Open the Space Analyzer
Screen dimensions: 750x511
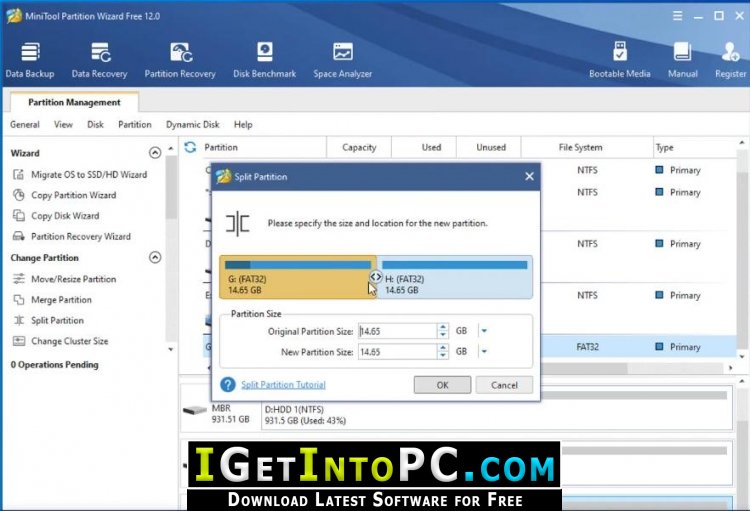pyautogui.click(x=342, y=60)
